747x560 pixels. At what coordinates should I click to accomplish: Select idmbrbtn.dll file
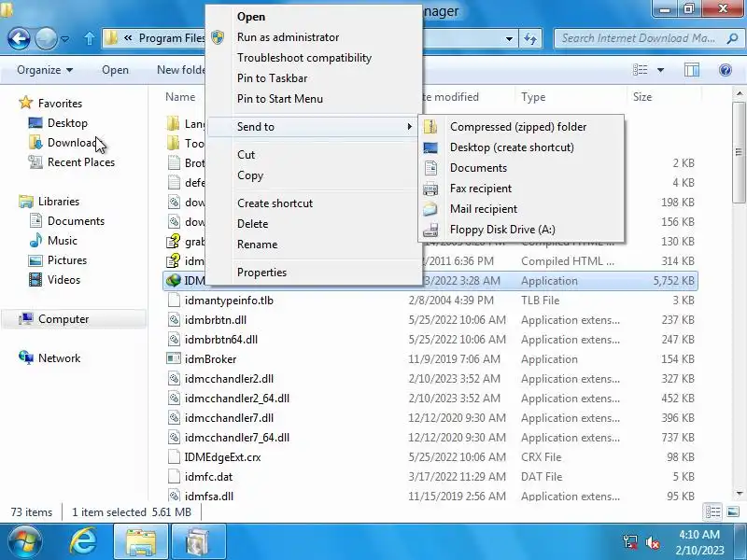tap(216, 320)
